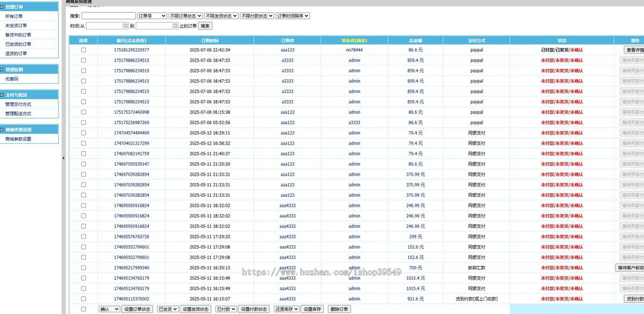This screenshot has width=644, height=314.
Task: Open the start date calendar picker icon
Action: tap(125, 26)
